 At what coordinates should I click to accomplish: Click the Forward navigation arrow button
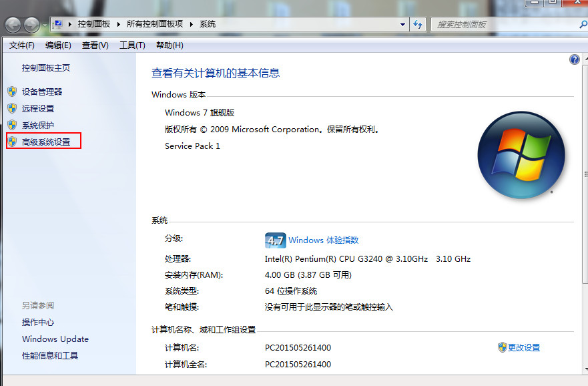point(31,25)
